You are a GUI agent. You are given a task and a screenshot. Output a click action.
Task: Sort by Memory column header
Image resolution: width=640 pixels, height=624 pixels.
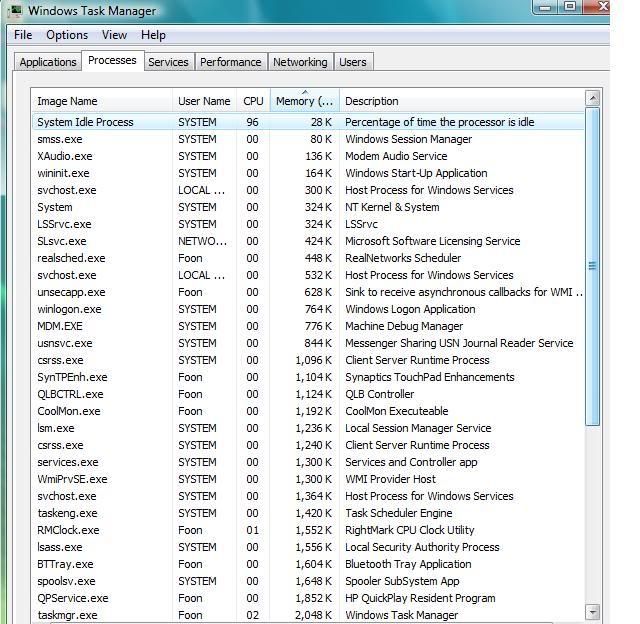point(304,101)
